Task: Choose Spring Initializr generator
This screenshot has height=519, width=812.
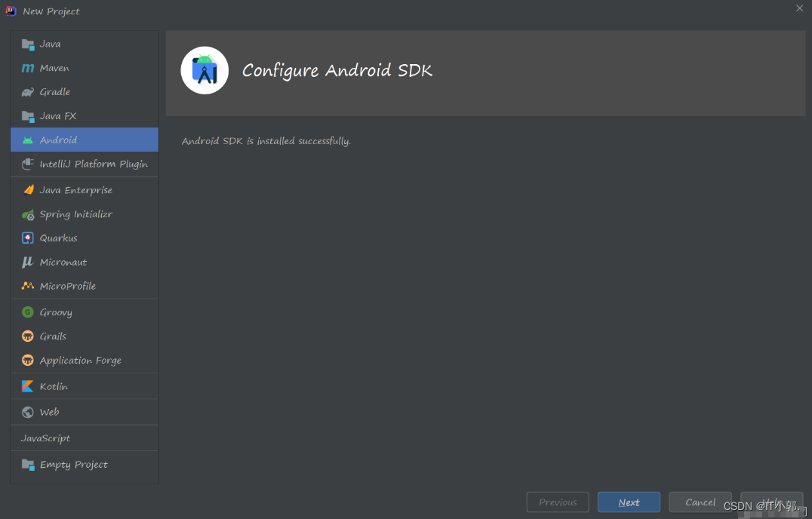Action: tap(76, 214)
